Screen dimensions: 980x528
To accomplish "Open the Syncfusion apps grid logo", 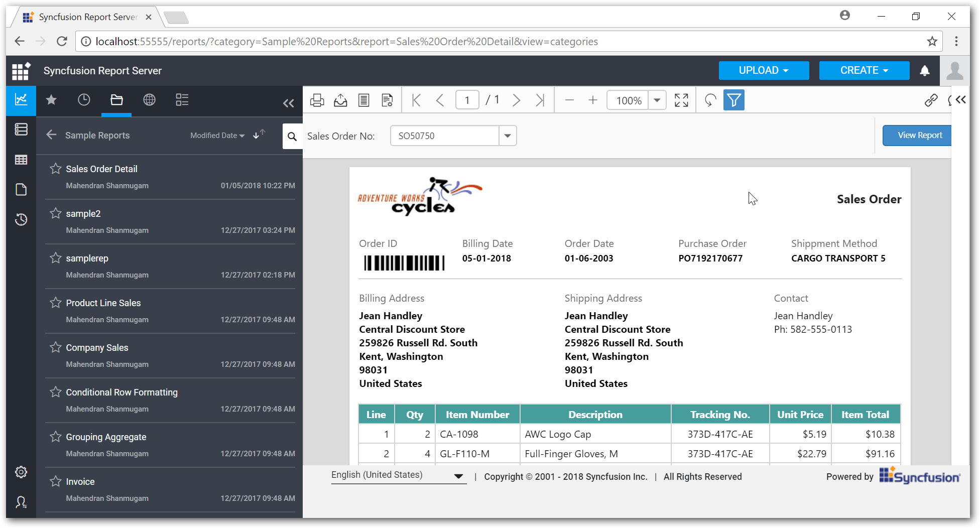I will tap(21, 71).
